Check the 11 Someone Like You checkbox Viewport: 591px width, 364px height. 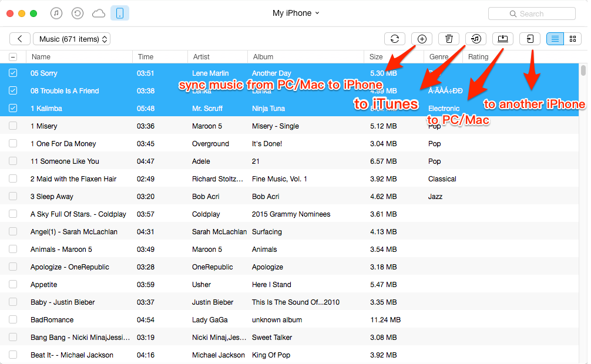tap(13, 161)
